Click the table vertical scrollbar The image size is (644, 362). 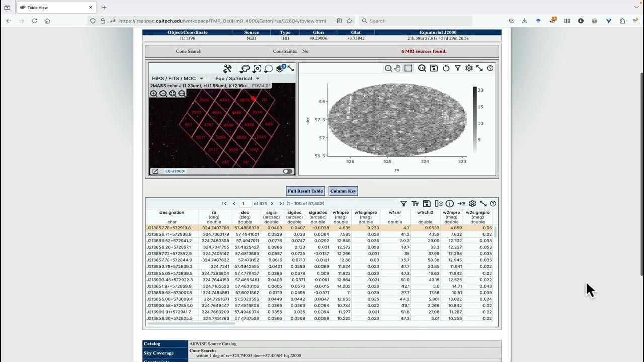[x=496, y=232]
